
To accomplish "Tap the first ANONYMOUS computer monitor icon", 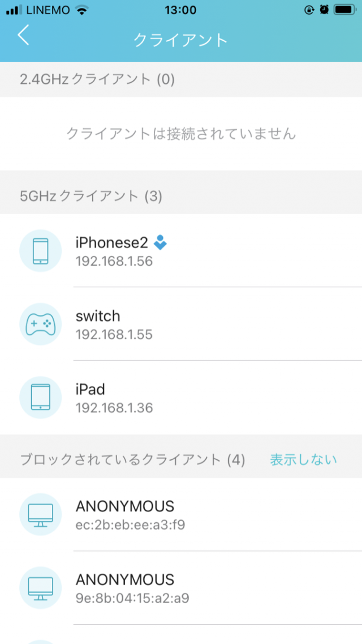I will coord(41,514).
